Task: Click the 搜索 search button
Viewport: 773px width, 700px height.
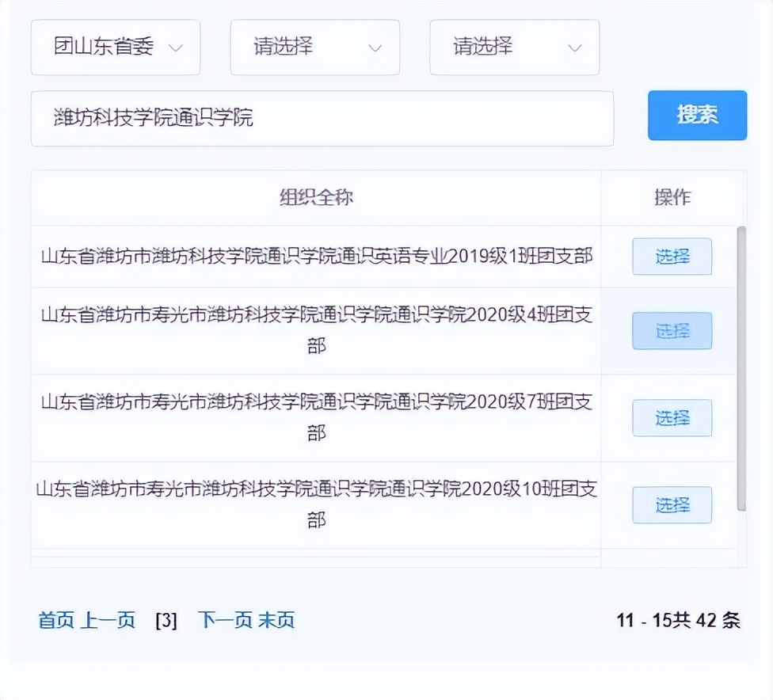Action: pos(696,116)
